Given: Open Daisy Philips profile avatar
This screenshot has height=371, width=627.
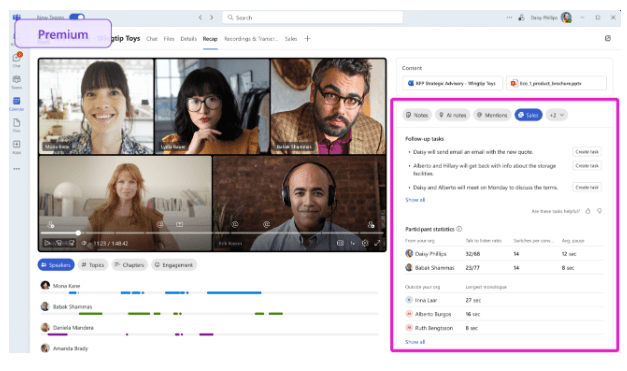Looking at the screenshot, I should (566, 17).
